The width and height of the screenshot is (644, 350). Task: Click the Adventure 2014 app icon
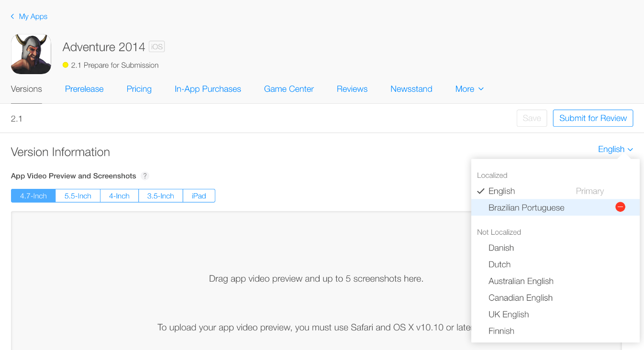click(x=31, y=54)
